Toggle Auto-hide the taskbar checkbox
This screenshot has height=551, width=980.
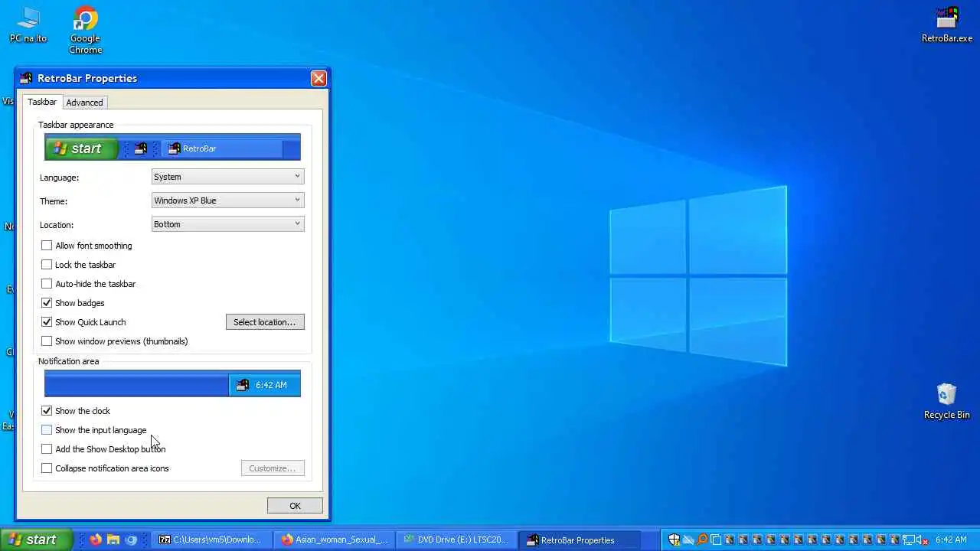click(x=47, y=284)
